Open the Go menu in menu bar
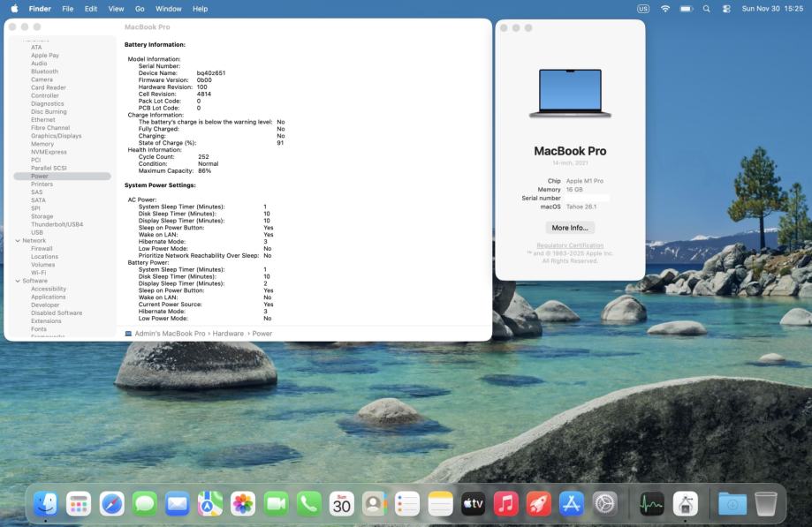Image resolution: width=812 pixels, height=527 pixels. (x=140, y=9)
